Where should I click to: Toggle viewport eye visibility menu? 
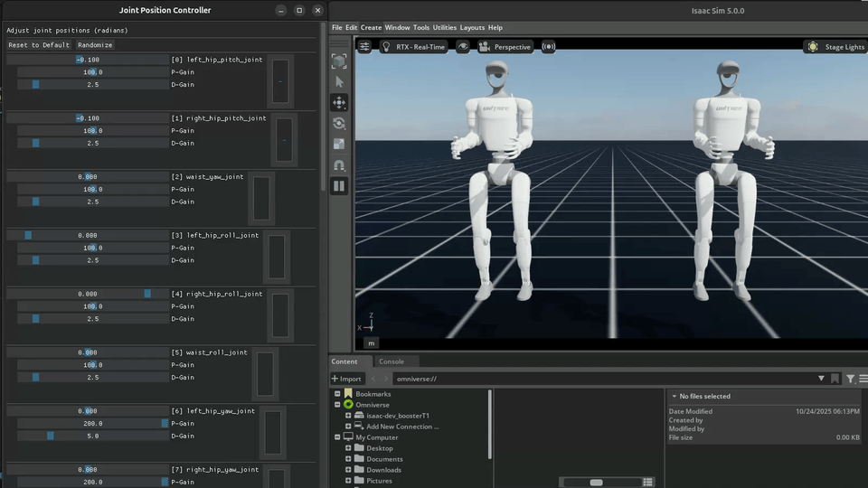point(463,46)
